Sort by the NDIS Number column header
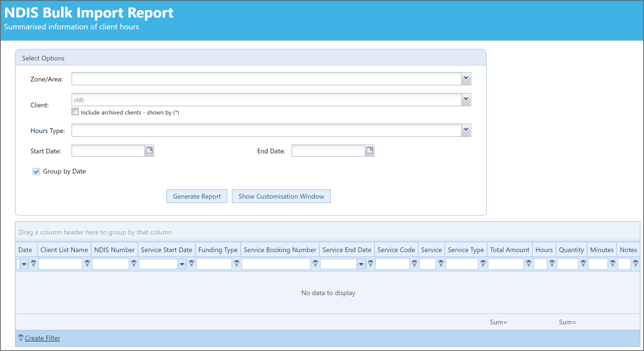644x351 pixels. pos(114,250)
